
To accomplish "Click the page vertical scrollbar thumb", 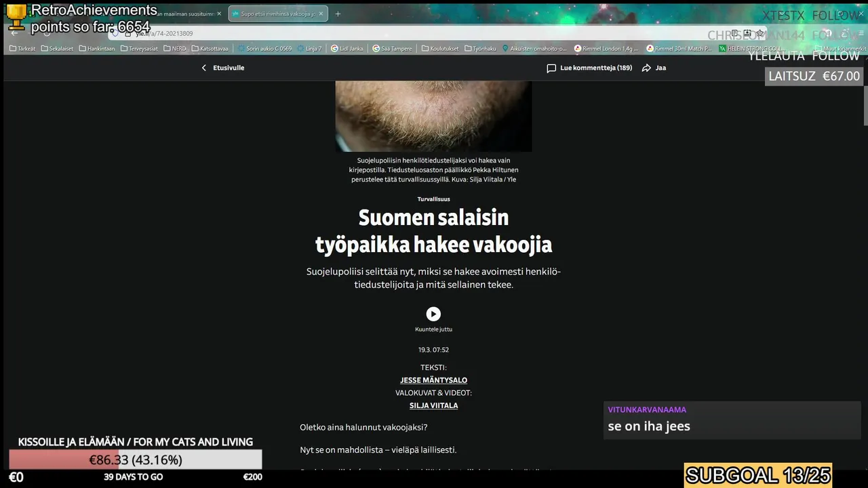I will coord(865,105).
